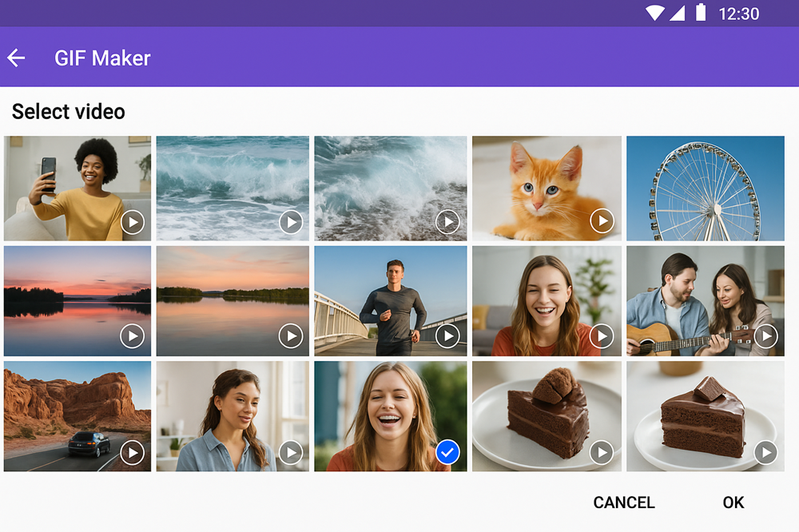Image resolution: width=799 pixels, height=532 pixels.
Task: Select cake video topped with chocolate squares
Action: coord(705,416)
